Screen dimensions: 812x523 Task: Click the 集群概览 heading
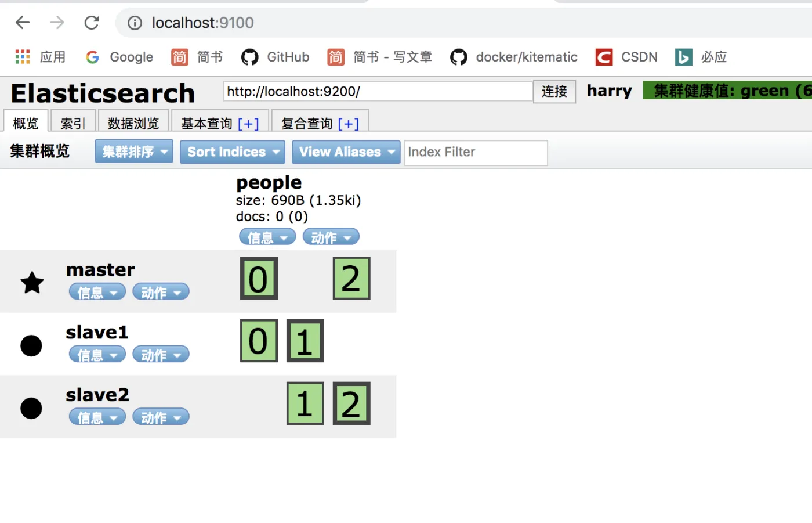(39, 152)
